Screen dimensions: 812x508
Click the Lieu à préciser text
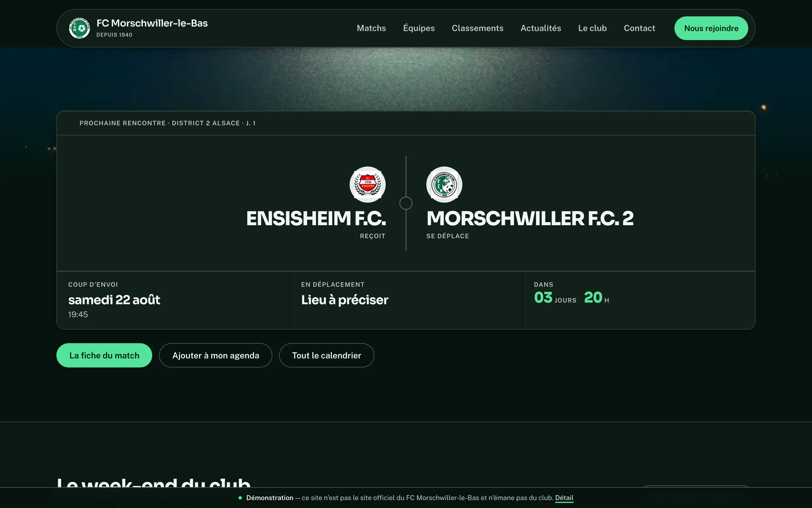pyautogui.click(x=345, y=300)
